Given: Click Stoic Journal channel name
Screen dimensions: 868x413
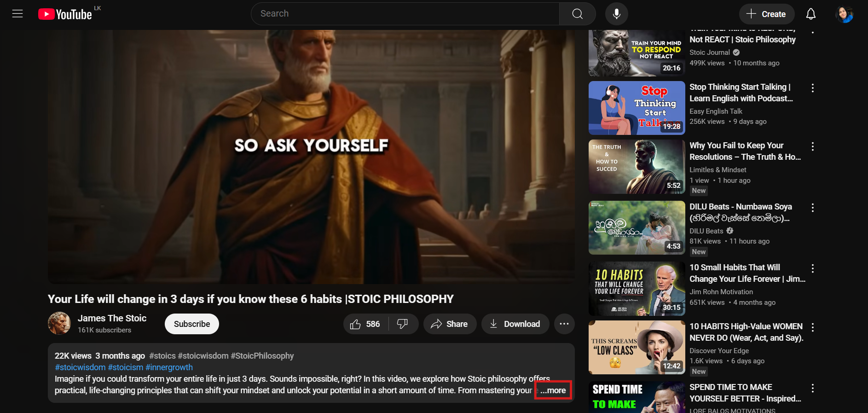Looking at the screenshot, I should (710, 52).
